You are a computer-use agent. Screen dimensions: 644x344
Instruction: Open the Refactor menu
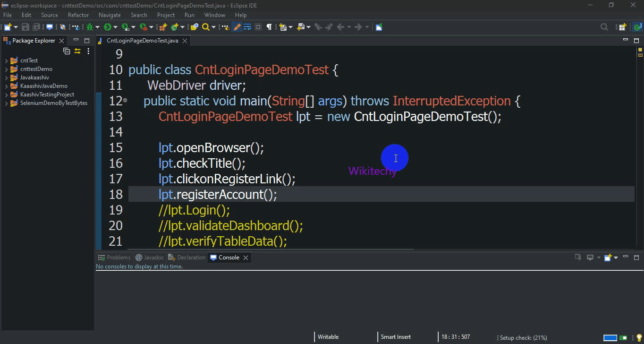tap(78, 15)
